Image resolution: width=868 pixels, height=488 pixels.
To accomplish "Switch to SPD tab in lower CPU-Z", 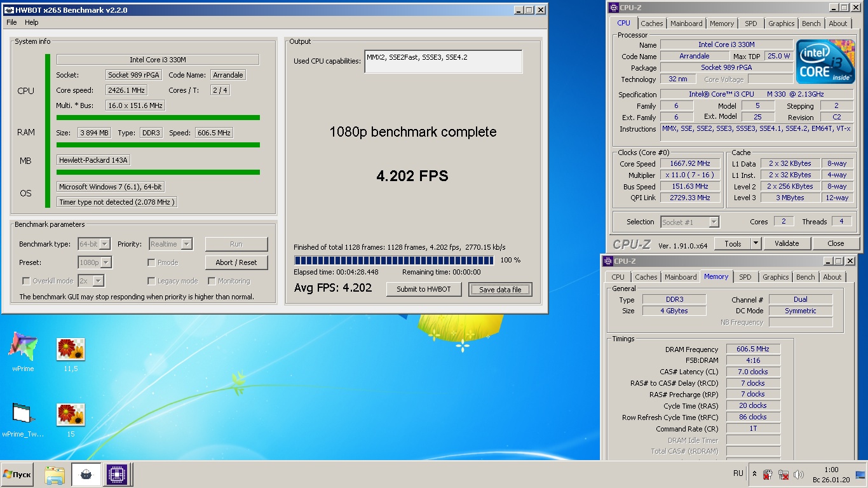I will (x=745, y=277).
